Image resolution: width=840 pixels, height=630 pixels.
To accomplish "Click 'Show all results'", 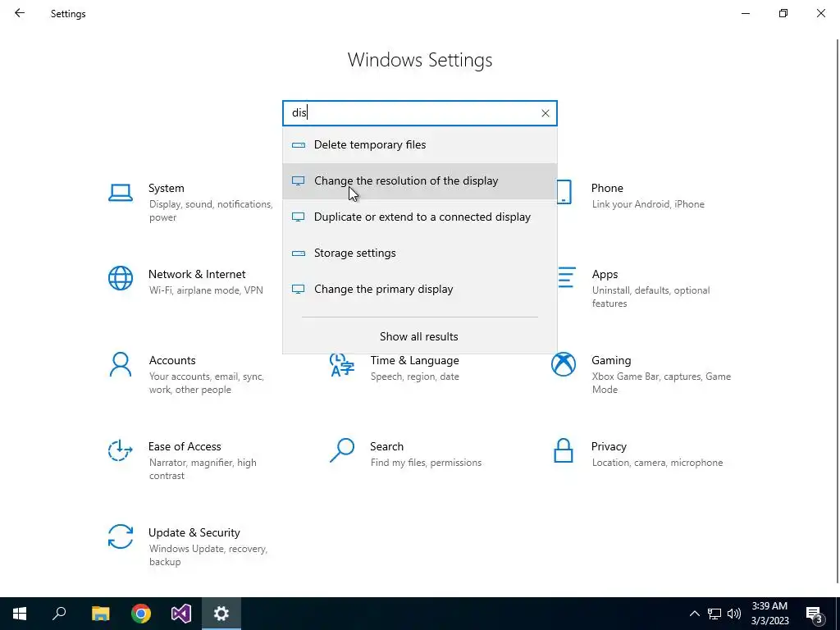I will click(419, 336).
